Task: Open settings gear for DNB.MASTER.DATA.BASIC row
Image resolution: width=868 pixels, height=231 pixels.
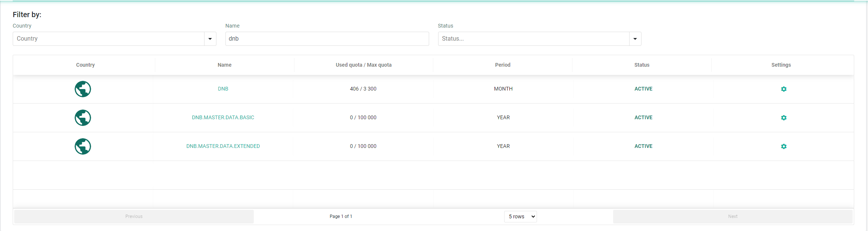Action: tap(784, 118)
